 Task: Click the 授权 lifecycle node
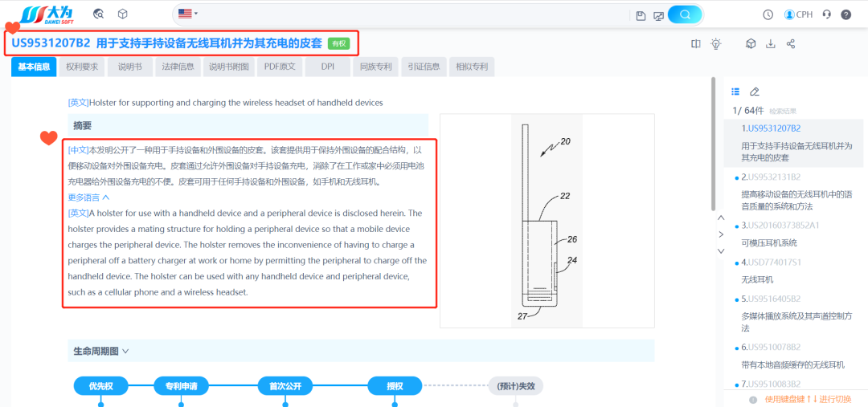[394, 386]
